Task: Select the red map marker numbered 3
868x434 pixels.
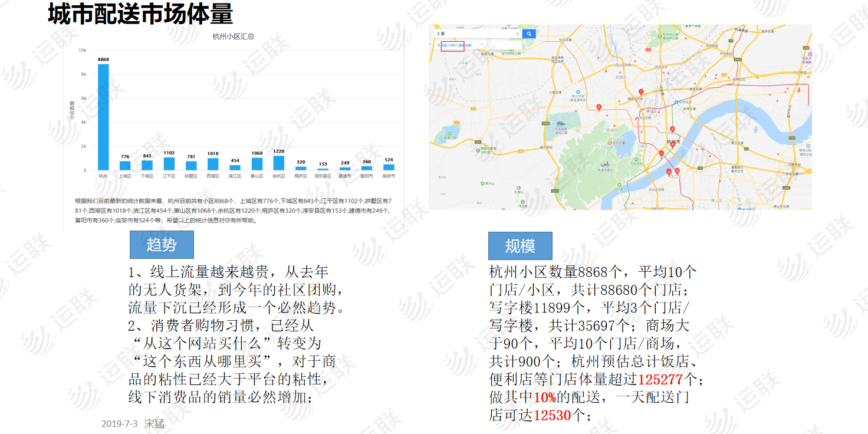Action: (x=599, y=107)
